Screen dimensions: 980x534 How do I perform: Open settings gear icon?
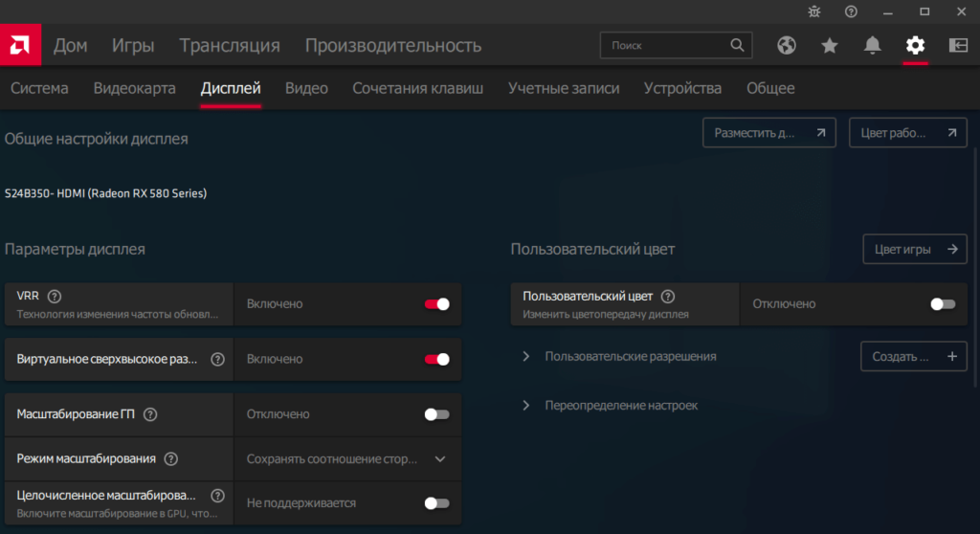(x=916, y=45)
